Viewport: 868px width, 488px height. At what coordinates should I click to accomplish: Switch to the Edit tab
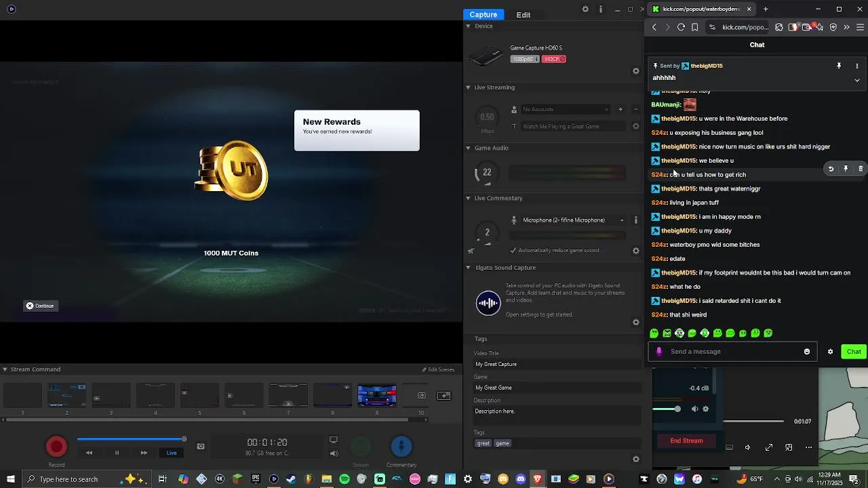coord(524,15)
